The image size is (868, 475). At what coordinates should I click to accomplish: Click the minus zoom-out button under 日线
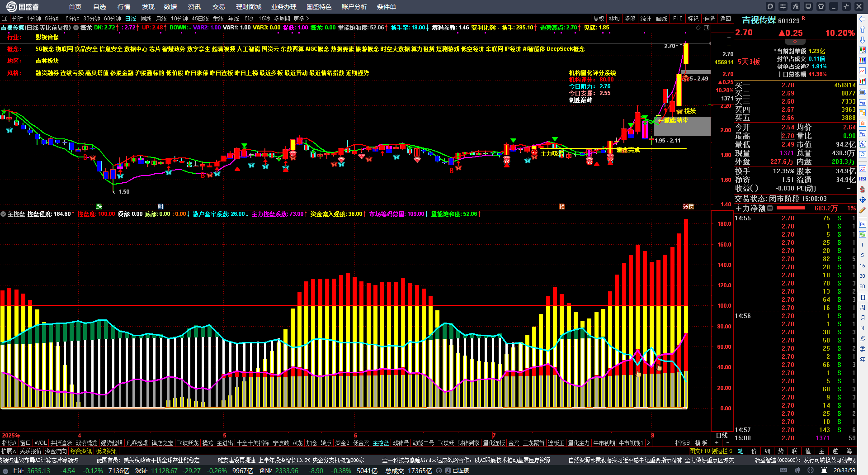(728, 443)
